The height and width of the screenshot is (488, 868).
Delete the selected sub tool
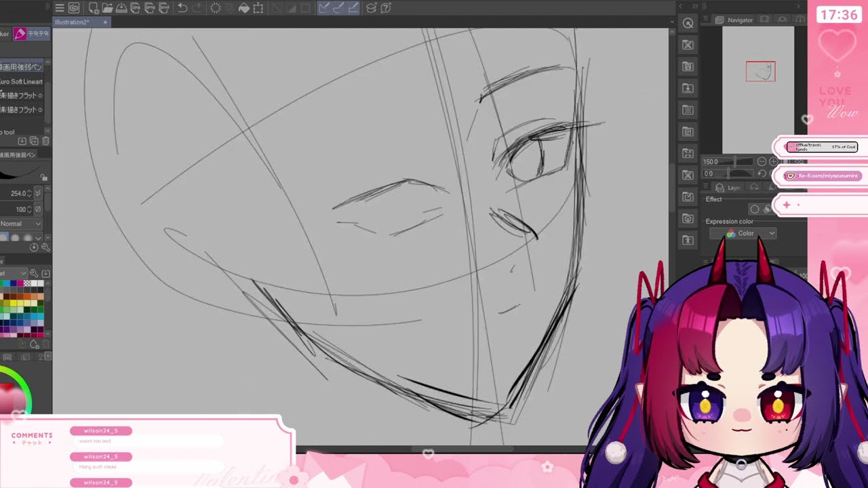(x=45, y=141)
